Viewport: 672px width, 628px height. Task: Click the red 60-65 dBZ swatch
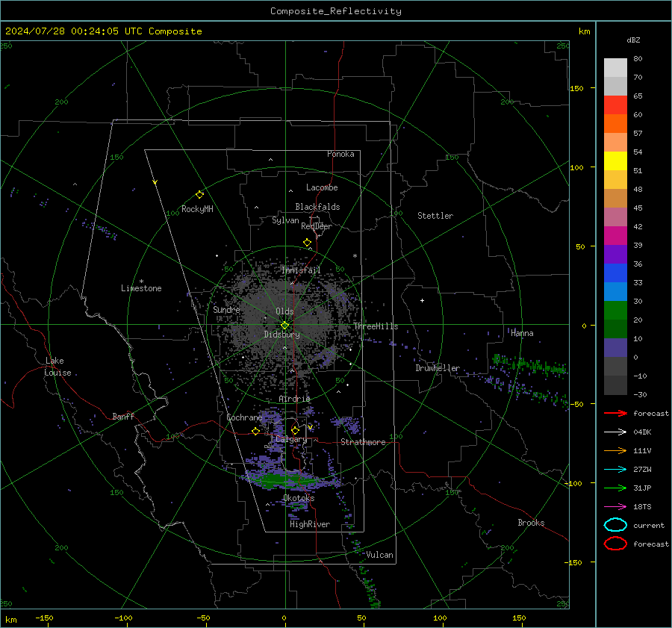(615, 105)
